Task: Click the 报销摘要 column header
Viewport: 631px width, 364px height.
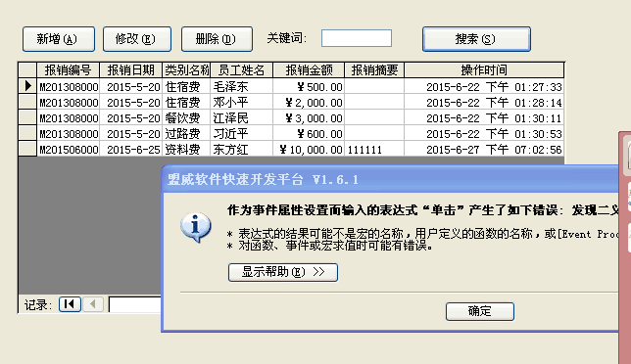Action: (374, 69)
